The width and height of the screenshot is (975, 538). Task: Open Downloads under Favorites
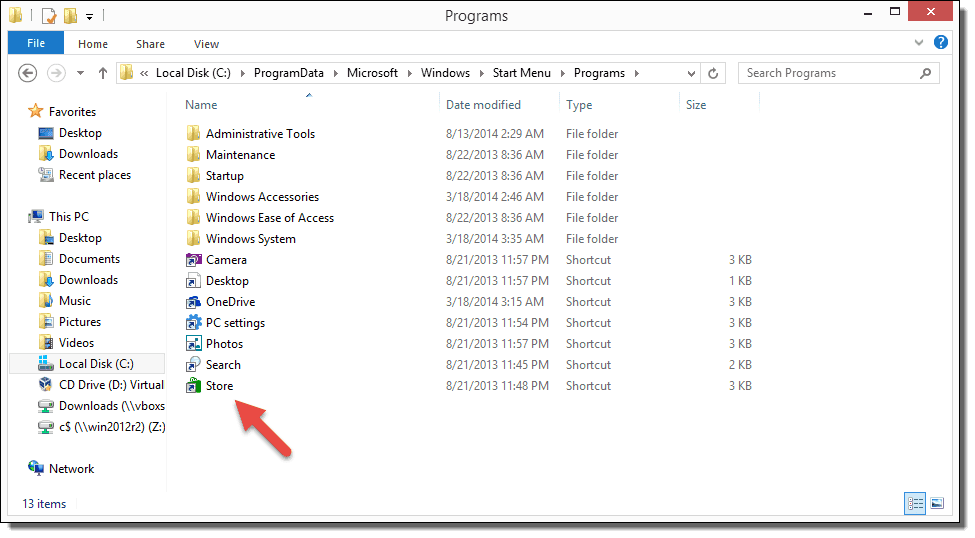coord(88,154)
